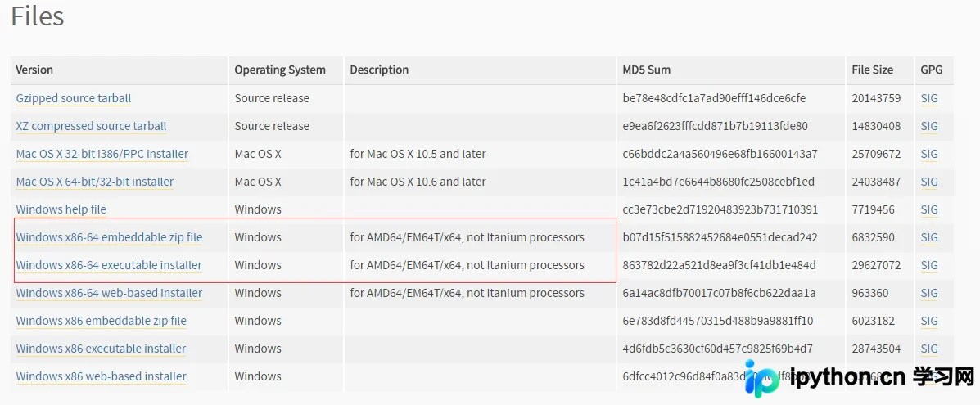Image resolution: width=980 pixels, height=405 pixels.
Task: Click 'for Mac OS X 10.5 and later' description
Action: point(418,154)
